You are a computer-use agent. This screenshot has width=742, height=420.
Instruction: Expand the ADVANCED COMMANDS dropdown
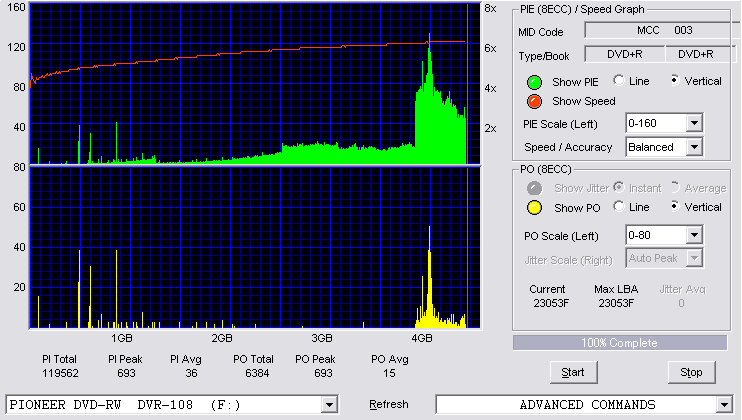point(724,405)
